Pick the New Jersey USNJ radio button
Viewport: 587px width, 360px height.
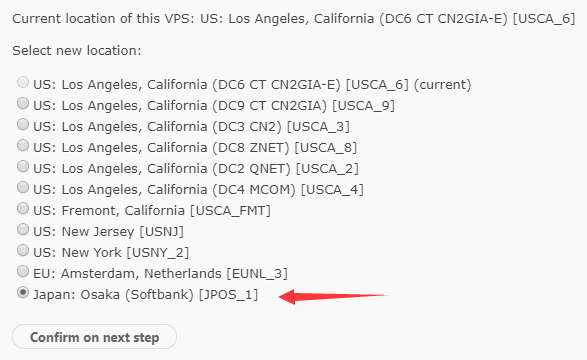pyautogui.click(x=23, y=229)
